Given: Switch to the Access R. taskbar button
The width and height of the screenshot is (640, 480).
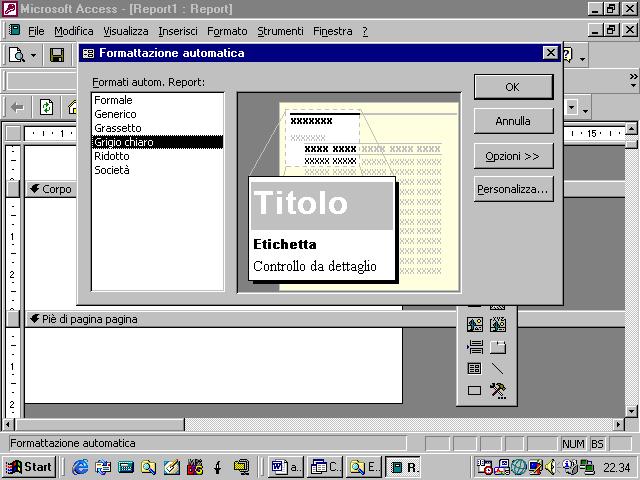Looking at the screenshot, I should click(x=403, y=467).
